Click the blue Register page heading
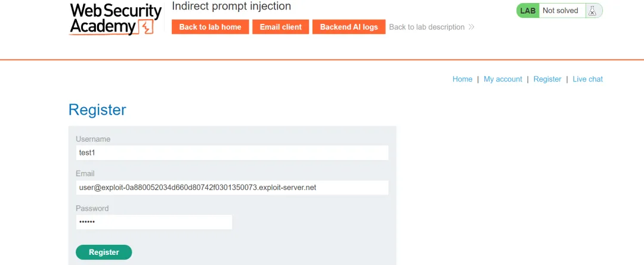The width and height of the screenshot is (644, 265). (97, 110)
